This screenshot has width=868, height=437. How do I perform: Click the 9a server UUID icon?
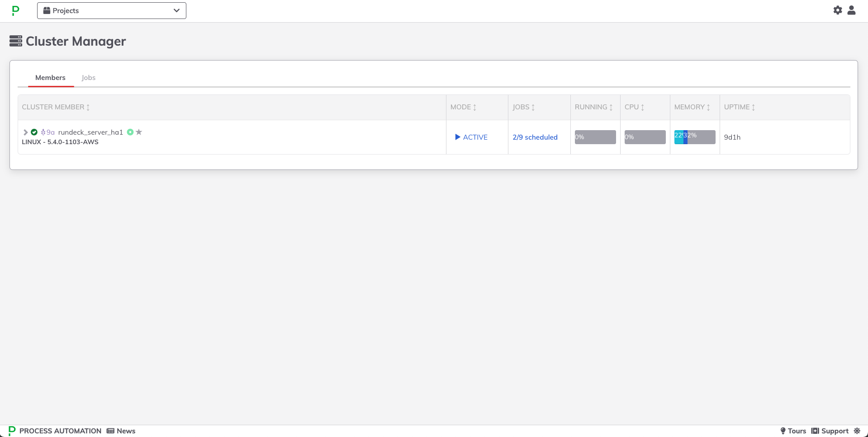click(47, 132)
